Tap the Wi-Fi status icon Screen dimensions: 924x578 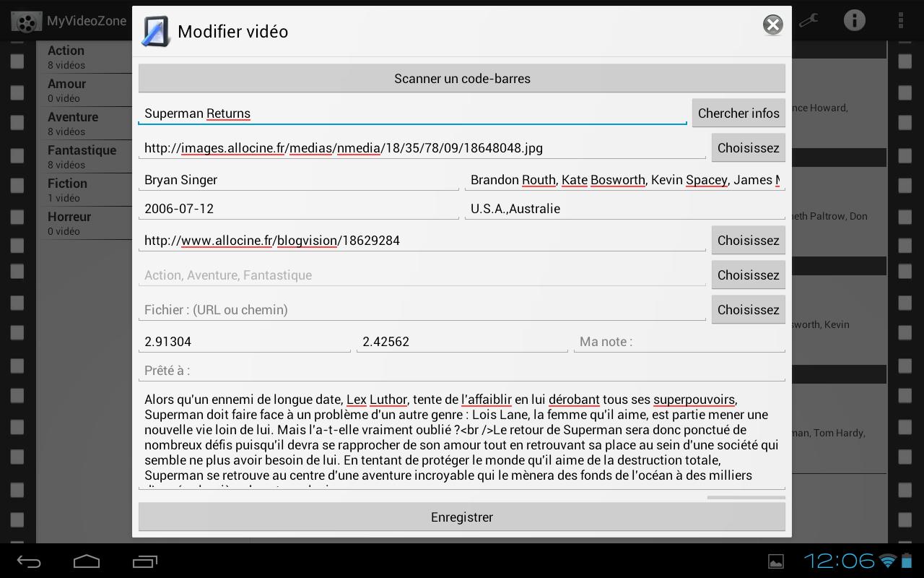[x=889, y=561]
